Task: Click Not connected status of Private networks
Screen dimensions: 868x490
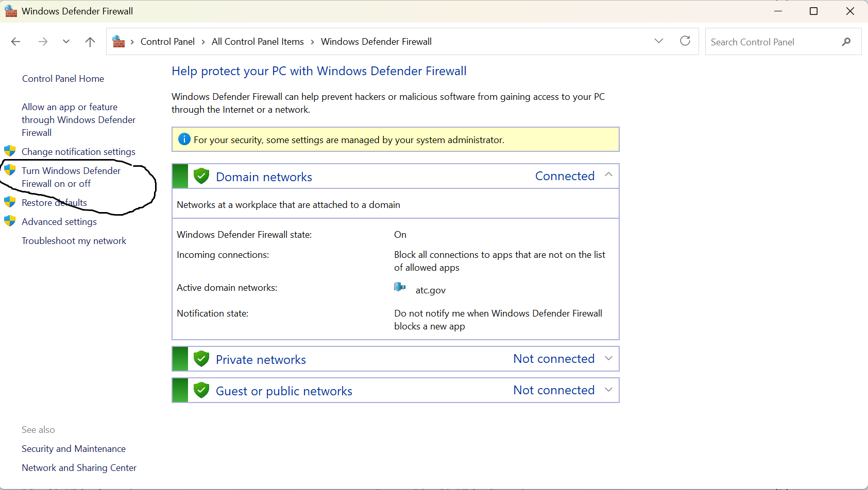Action: point(554,359)
